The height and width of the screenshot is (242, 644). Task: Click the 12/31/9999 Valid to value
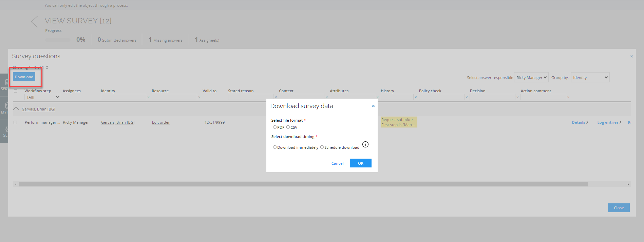coord(214,122)
